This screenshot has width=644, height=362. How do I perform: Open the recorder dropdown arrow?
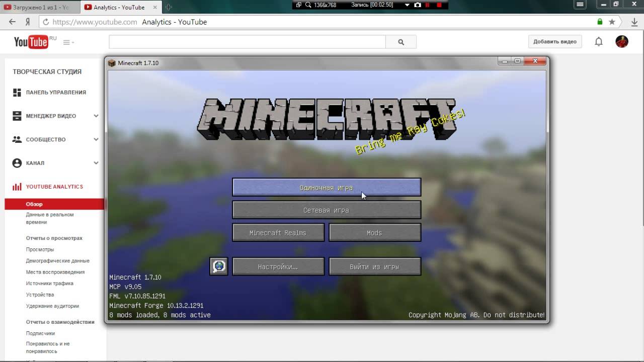pyautogui.click(x=407, y=5)
